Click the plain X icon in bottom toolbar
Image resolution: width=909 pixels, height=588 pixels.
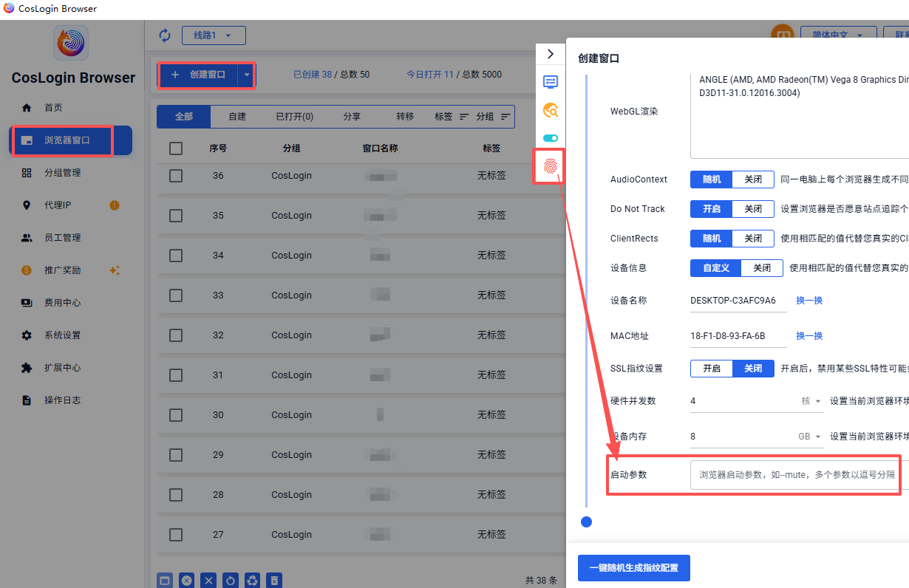208,581
